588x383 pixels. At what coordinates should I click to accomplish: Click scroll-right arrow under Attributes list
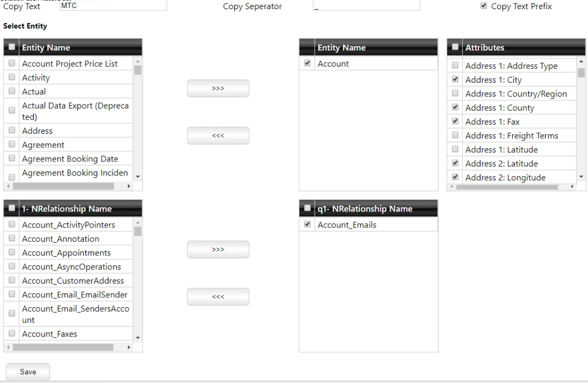point(572,187)
